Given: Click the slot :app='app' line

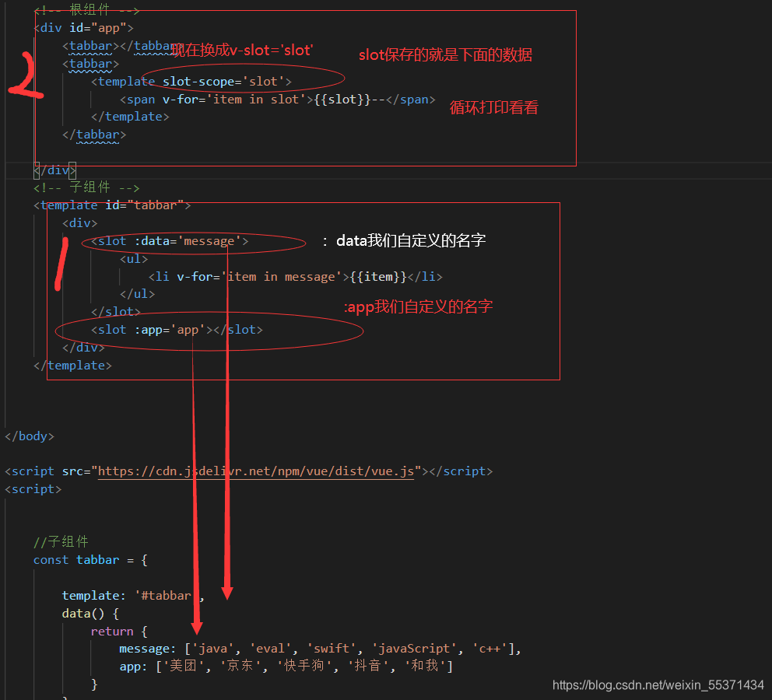Looking at the screenshot, I should (177, 330).
